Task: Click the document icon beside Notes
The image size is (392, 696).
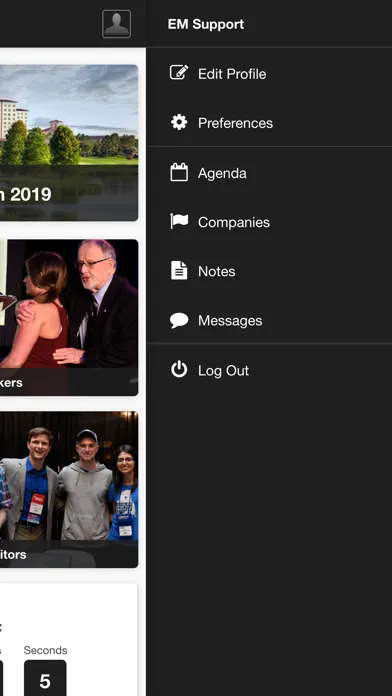Action: (x=179, y=271)
